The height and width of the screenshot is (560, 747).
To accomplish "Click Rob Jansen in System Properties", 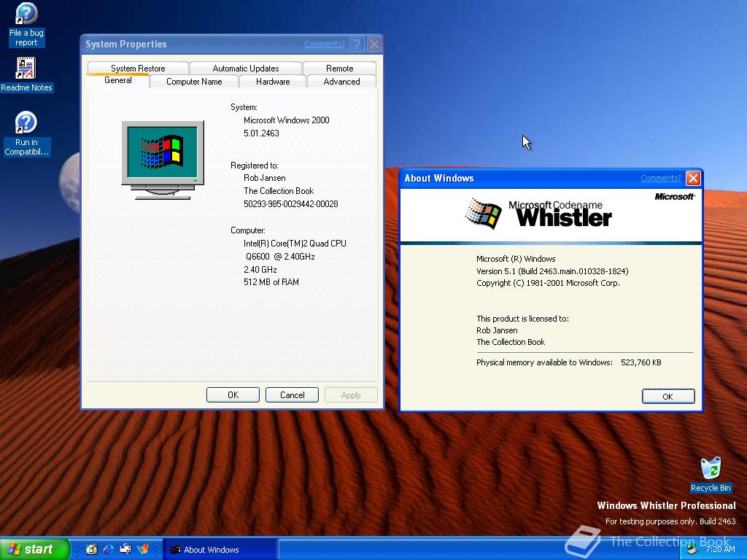I will click(x=264, y=178).
